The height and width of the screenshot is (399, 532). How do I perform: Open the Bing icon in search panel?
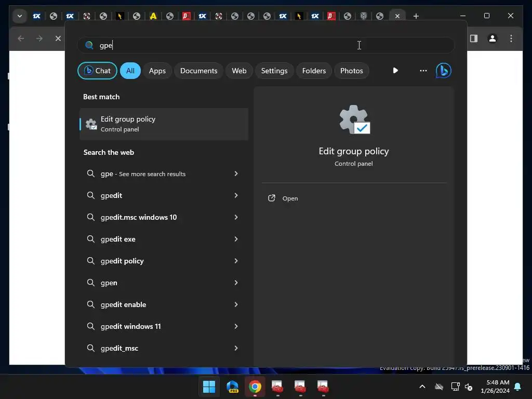(443, 71)
